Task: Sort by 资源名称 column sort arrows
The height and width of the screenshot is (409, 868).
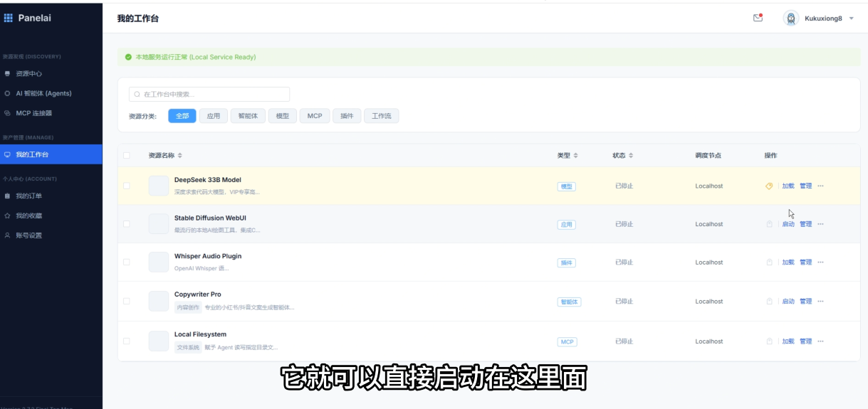Action: pos(179,155)
